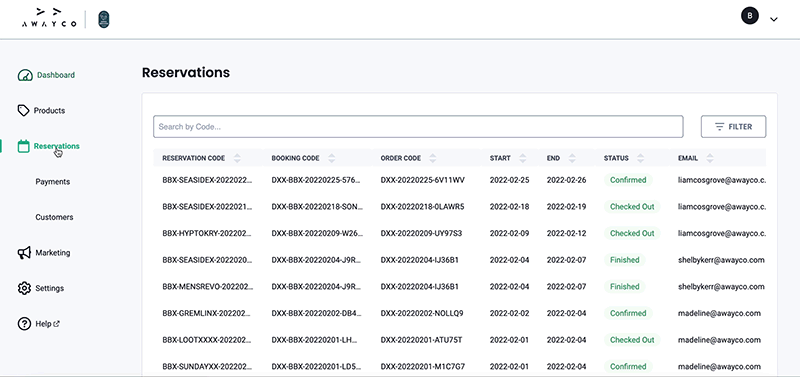800x377 pixels.
Task: Click booking code DXX-BBX-20220202-DB4…
Action: pos(316,313)
